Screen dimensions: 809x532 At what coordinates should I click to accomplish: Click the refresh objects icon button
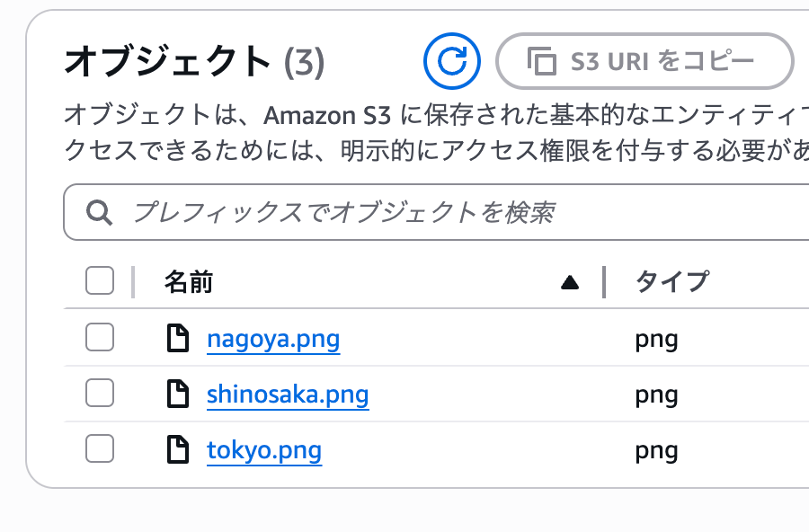coord(452,61)
